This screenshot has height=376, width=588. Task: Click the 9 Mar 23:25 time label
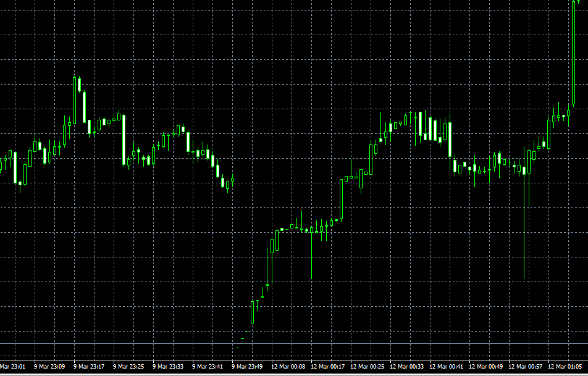(x=128, y=366)
